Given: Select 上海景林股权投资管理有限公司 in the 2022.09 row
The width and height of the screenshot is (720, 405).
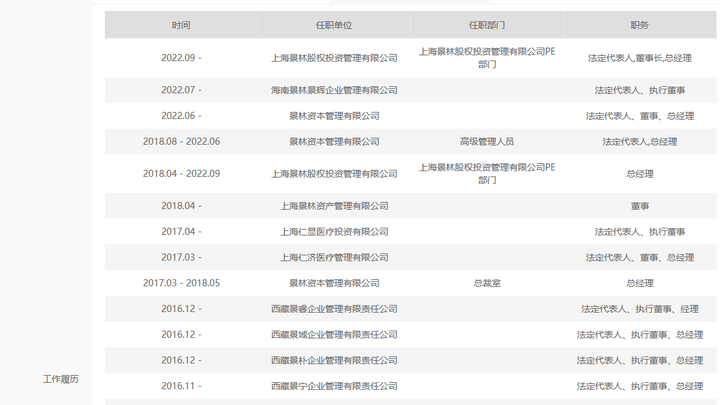Looking at the screenshot, I should coord(334,58).
